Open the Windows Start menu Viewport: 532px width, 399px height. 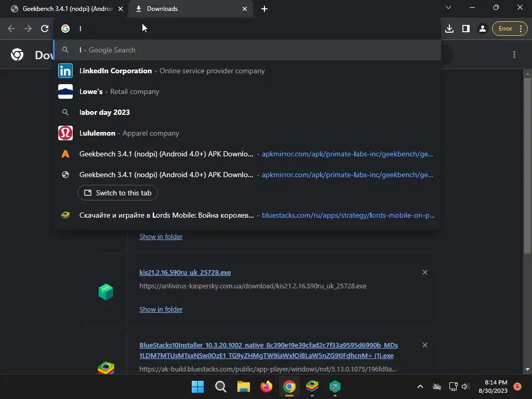[197, 387]
